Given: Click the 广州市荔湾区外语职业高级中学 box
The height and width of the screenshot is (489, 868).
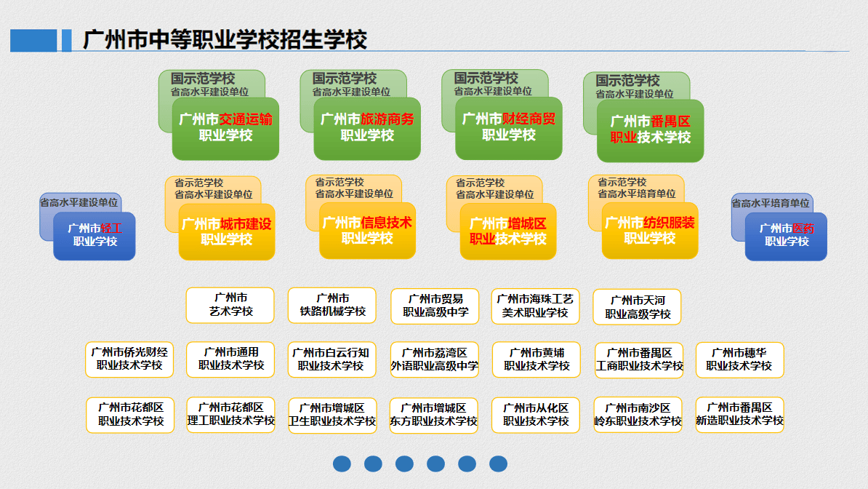Looking at the screenshot, I should 435,359.
